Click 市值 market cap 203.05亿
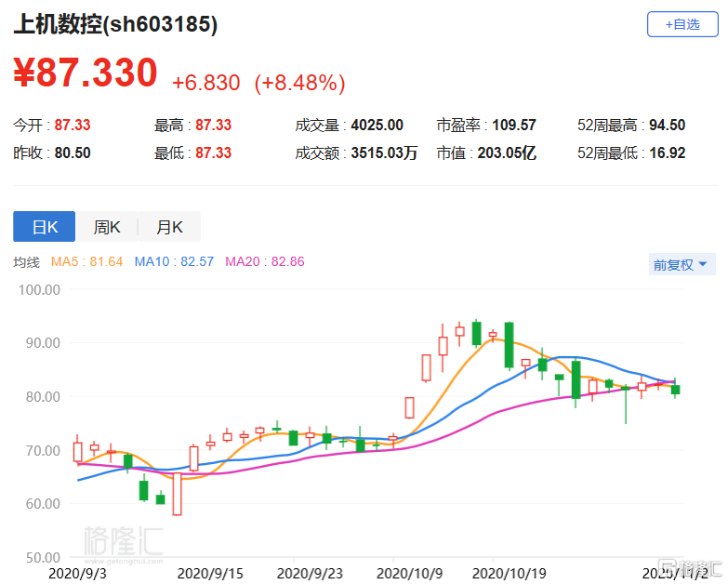 (507, 153)
